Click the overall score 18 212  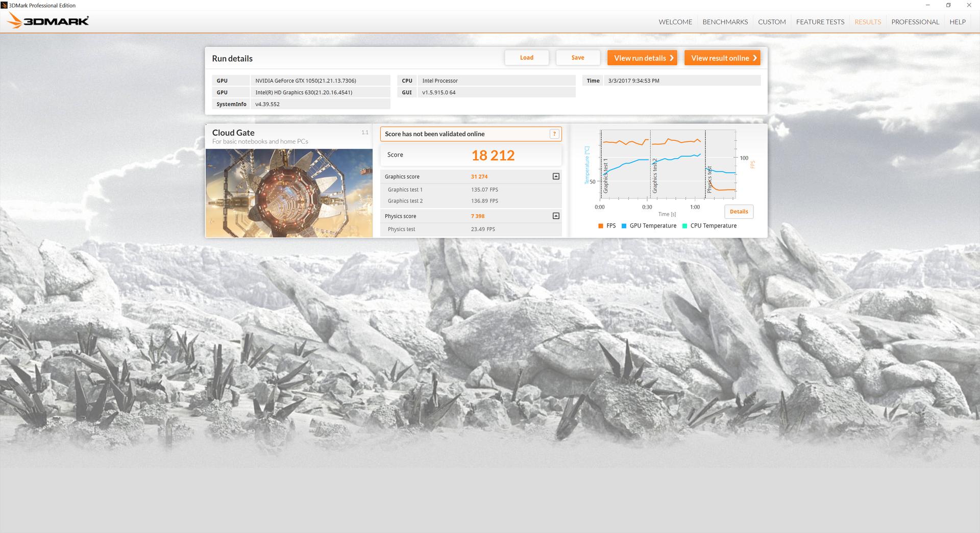[x=493, y=155]
